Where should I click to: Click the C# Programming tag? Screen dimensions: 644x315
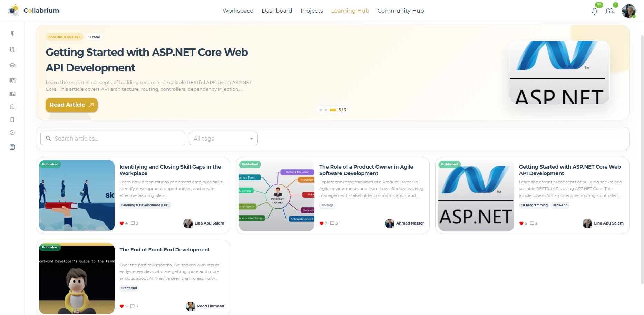point(534,205)
